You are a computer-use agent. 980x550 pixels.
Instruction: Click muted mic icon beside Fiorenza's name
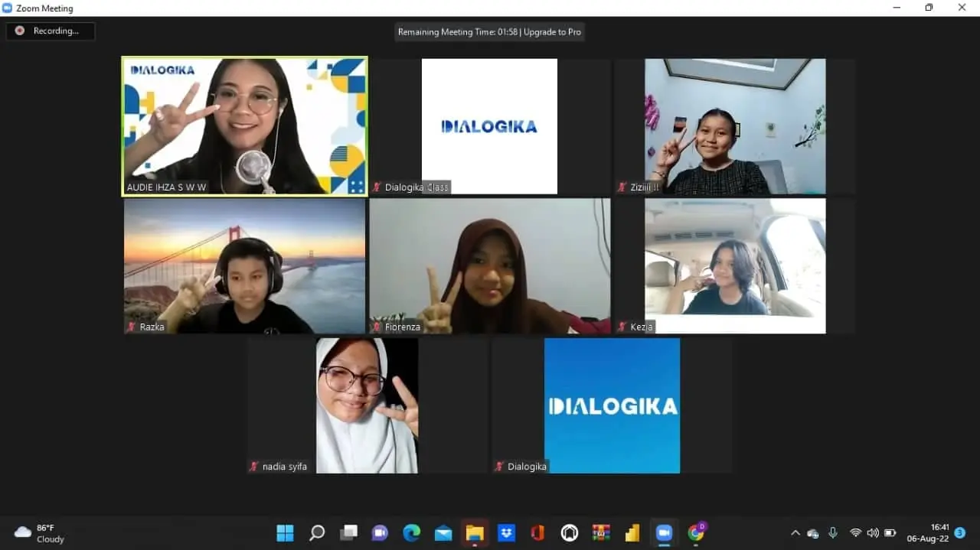(377, 327)
